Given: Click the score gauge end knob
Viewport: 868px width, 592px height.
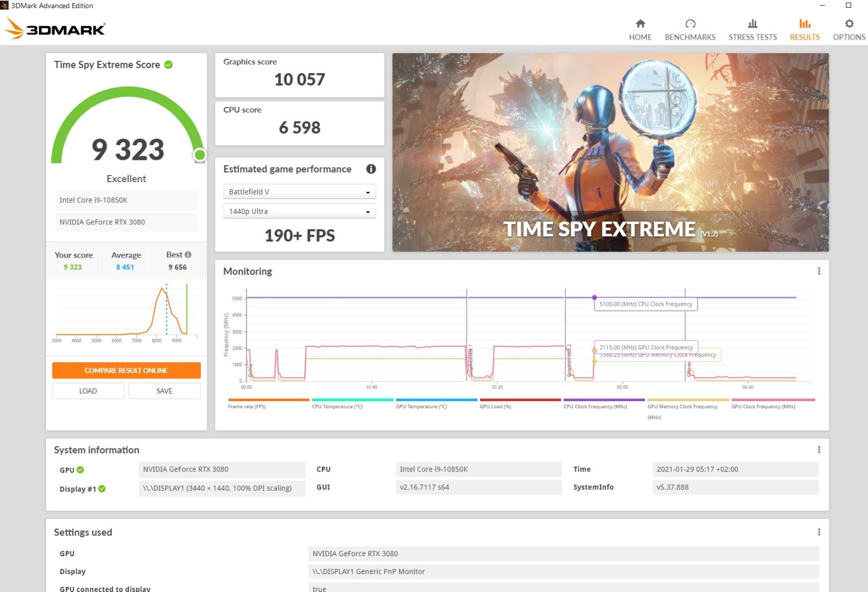Looking at the screenshot, I should pos(200,155).
